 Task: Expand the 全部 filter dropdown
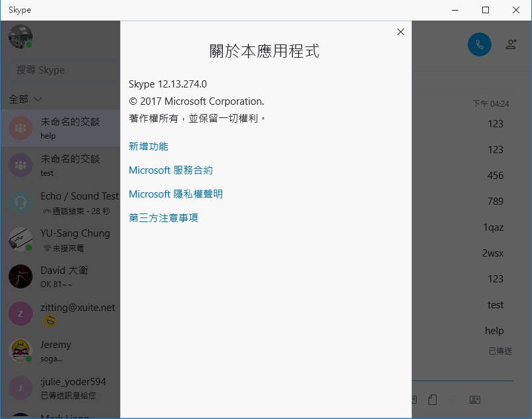[25, 99]
